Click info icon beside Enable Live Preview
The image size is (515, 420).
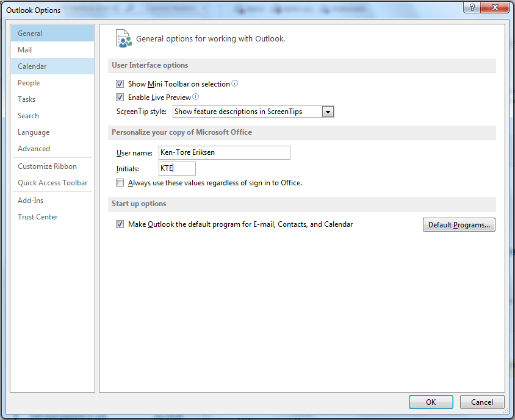(x=195, y=97)
